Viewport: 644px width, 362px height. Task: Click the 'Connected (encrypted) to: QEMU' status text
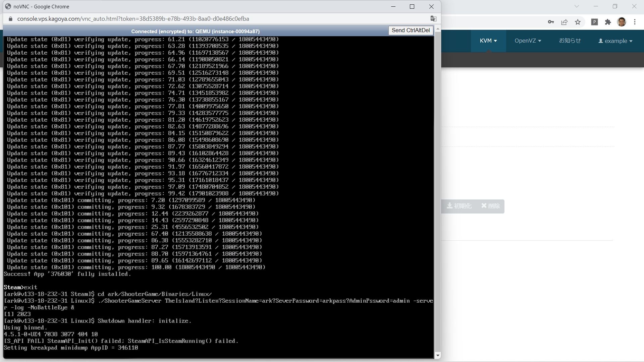195,31
